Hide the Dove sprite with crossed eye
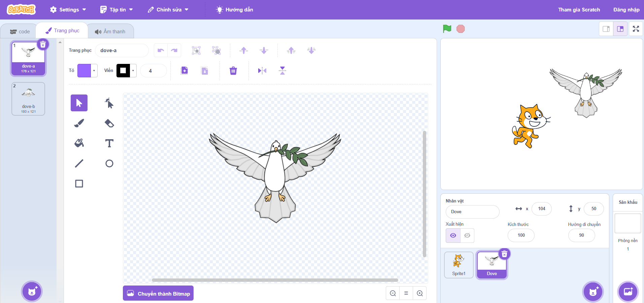 click(x=467, y=235)
